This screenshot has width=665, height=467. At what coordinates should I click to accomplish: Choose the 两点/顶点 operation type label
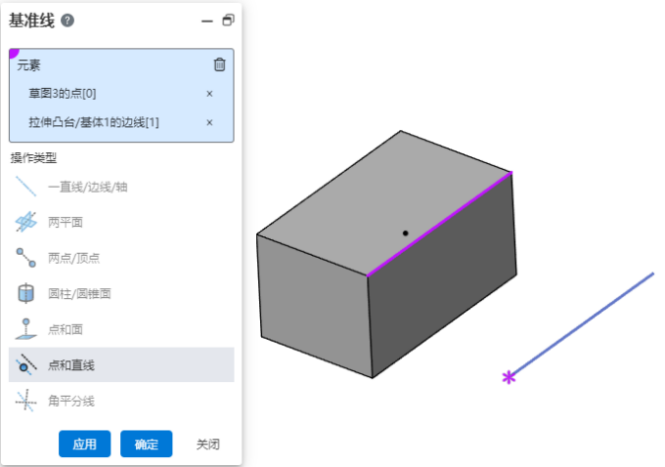74,258
